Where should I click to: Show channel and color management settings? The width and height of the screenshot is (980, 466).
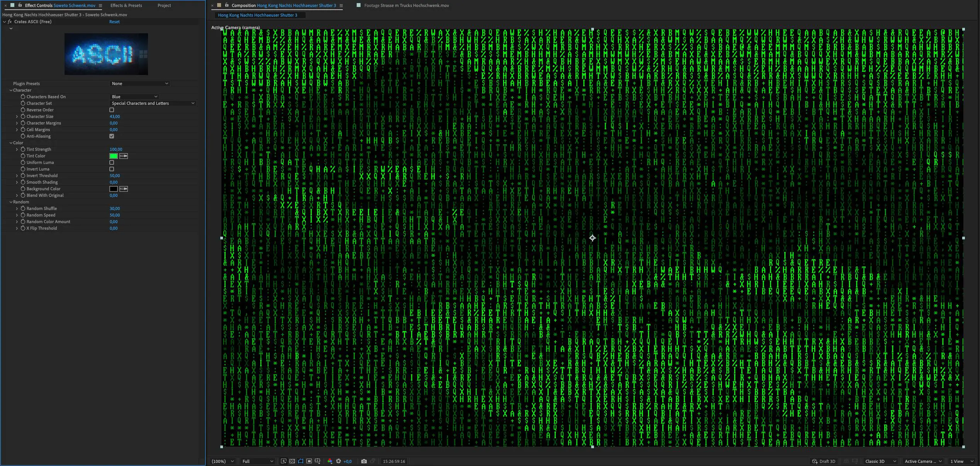pos(330,461)
